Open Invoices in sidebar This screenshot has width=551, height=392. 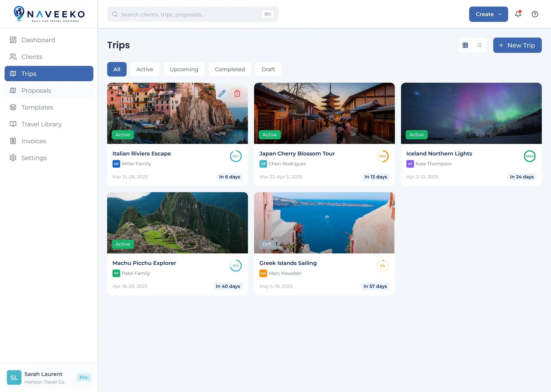tap(49, 141)
